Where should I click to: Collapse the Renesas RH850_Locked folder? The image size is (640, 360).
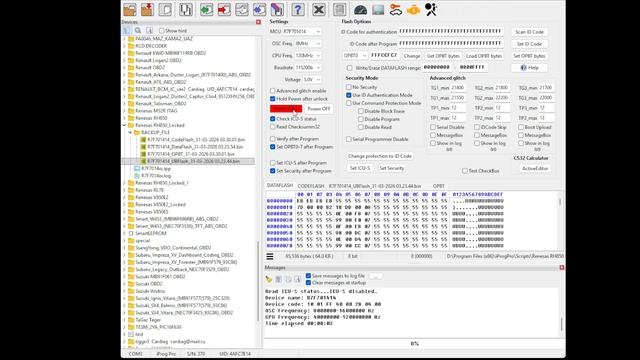click(124, 125)
